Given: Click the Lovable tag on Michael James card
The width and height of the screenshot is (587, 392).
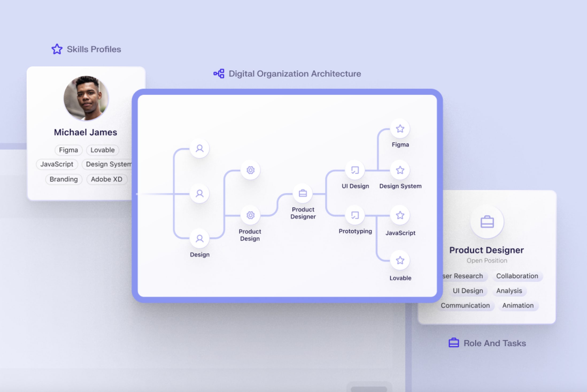Looking at the screenshot, I should coord(102,150).
